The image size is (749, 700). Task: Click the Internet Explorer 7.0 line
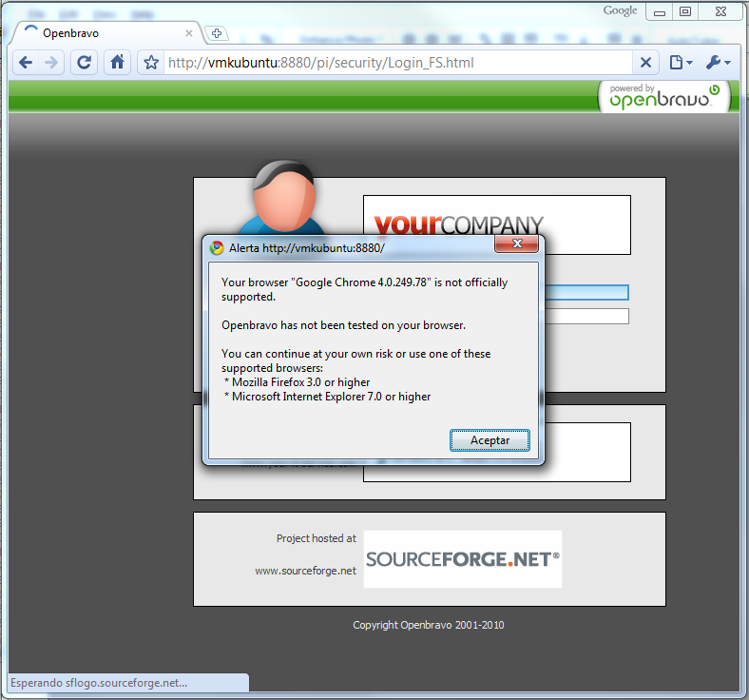click(x=327, y=397)
